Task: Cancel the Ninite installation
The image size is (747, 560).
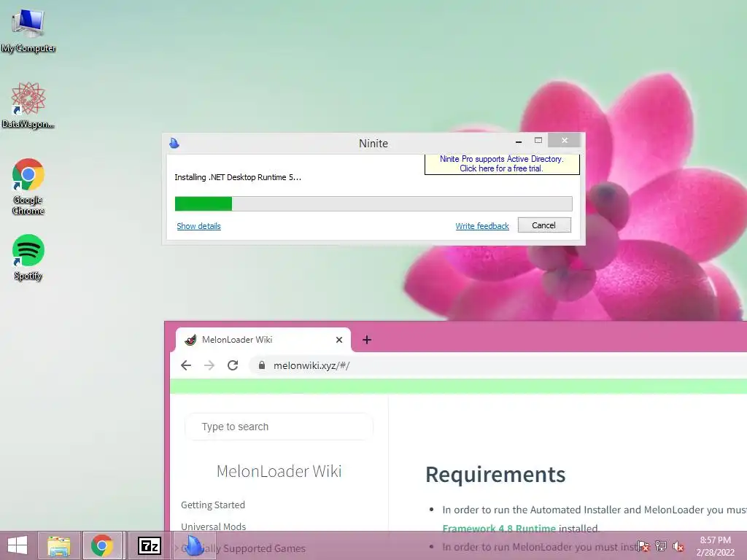Action: pos(544,225)
